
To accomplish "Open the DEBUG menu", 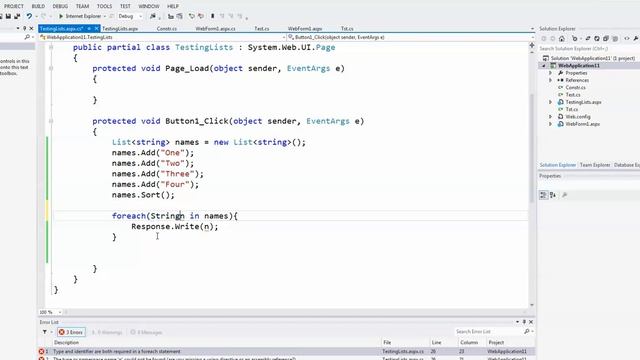I will [60, 6].
